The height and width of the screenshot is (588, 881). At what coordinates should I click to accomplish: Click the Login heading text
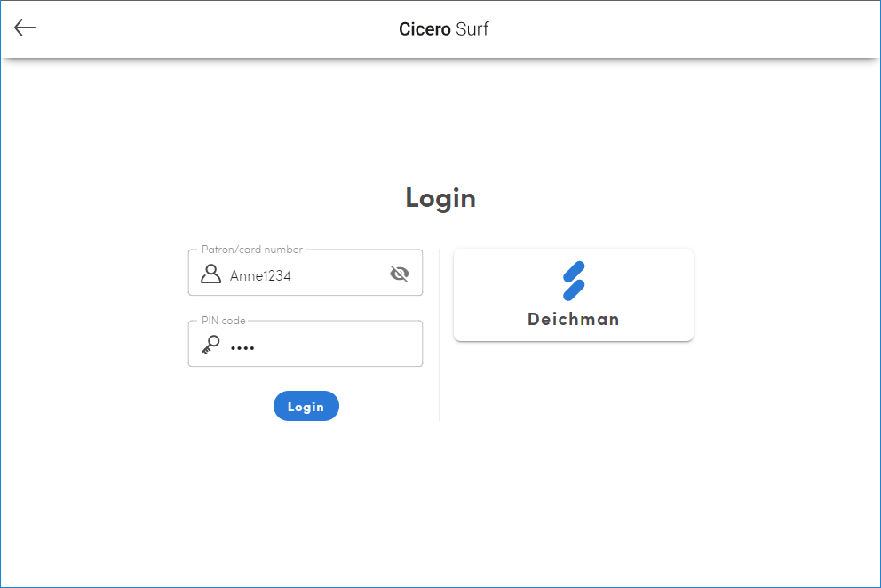click(x=440, y=198)
